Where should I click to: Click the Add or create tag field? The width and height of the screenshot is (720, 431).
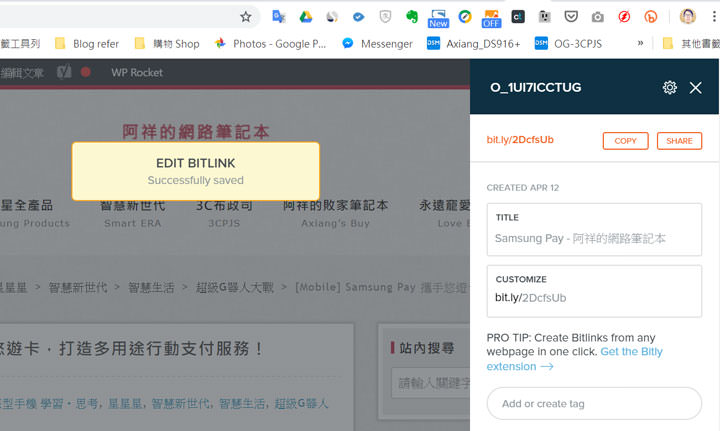(x=594, y=403)
